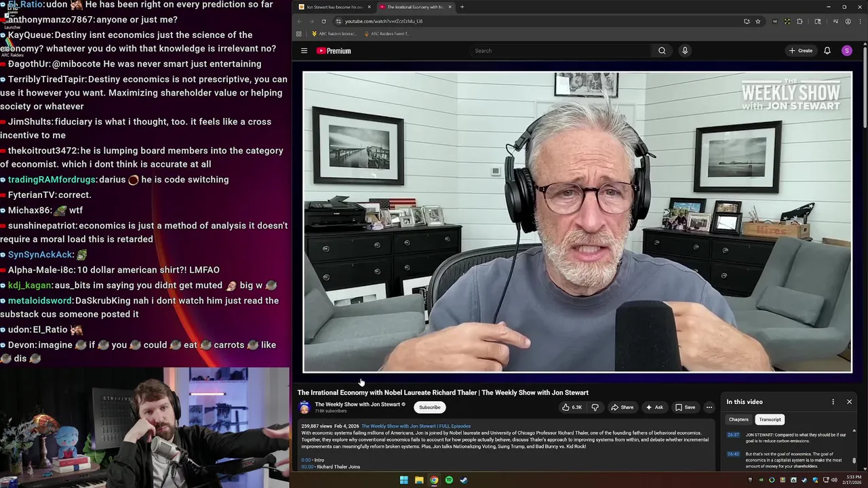Click the YouTube Premium logo
This screenshot has height=488, width=868.
pyautogui.click(x=334, y=51)
